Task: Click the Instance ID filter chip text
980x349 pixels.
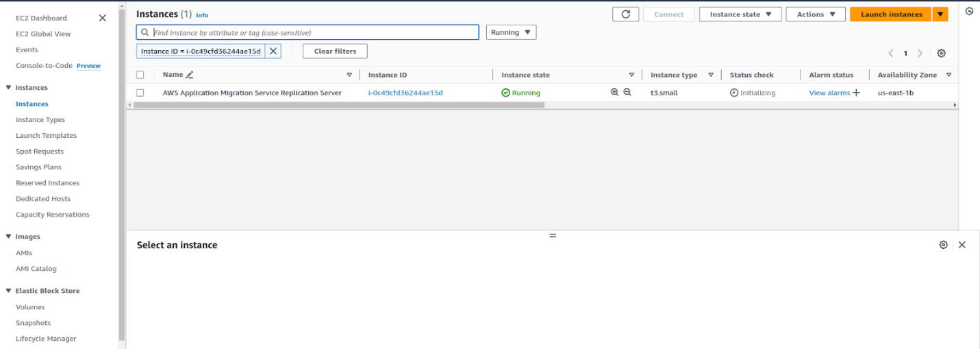Action: coord(201,51)
